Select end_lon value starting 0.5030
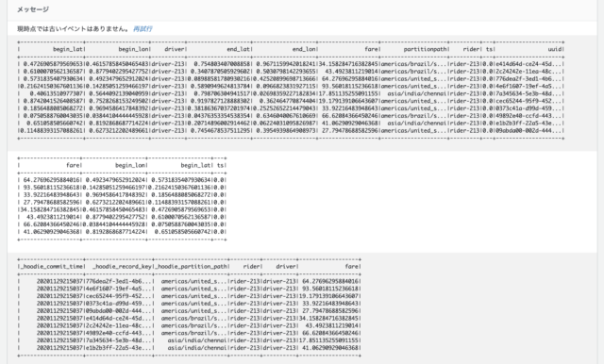 point(286,71)
